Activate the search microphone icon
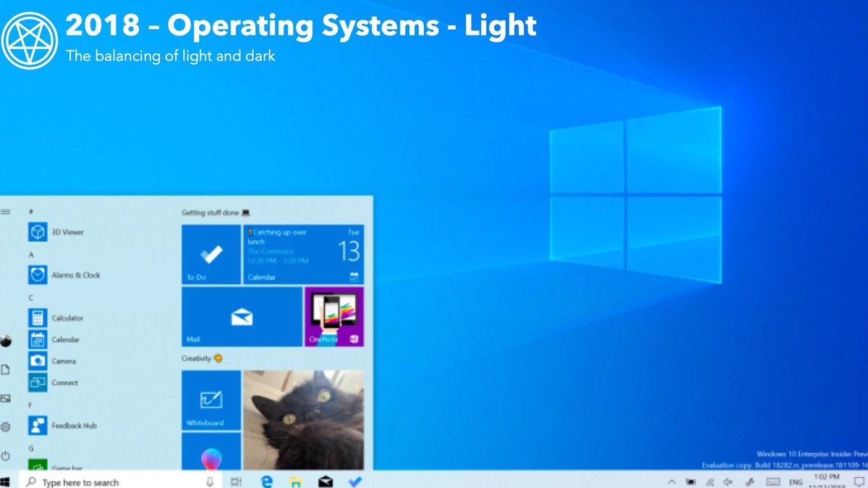 click(210, 481)
